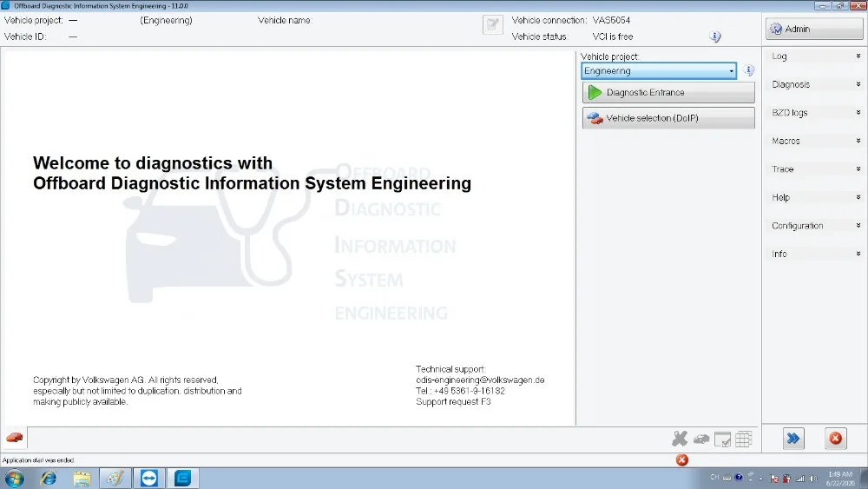
Task: Expand the Log section
Action: tap(815, 56)
